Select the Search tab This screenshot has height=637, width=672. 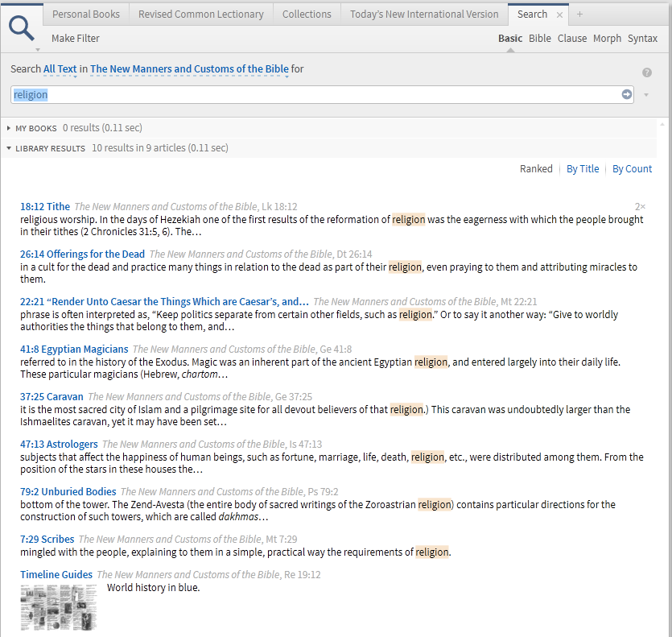click(x=532, y=14)
